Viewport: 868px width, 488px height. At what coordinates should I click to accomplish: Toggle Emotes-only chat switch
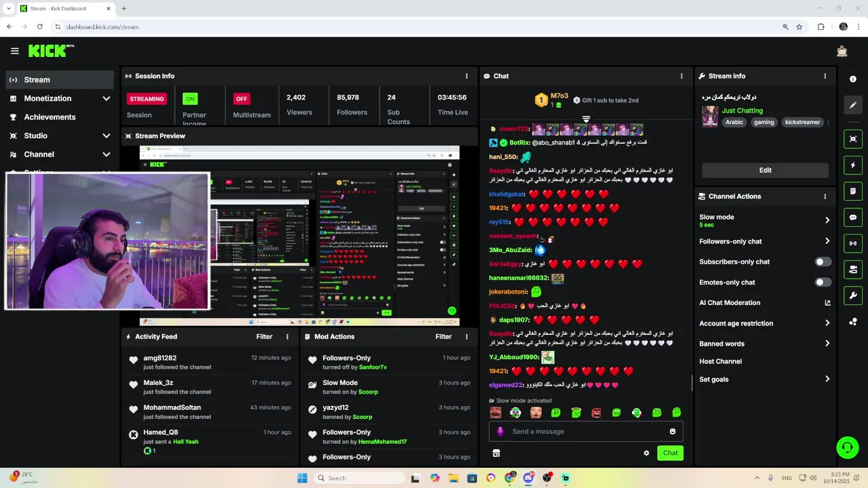(x=823, y=282)
